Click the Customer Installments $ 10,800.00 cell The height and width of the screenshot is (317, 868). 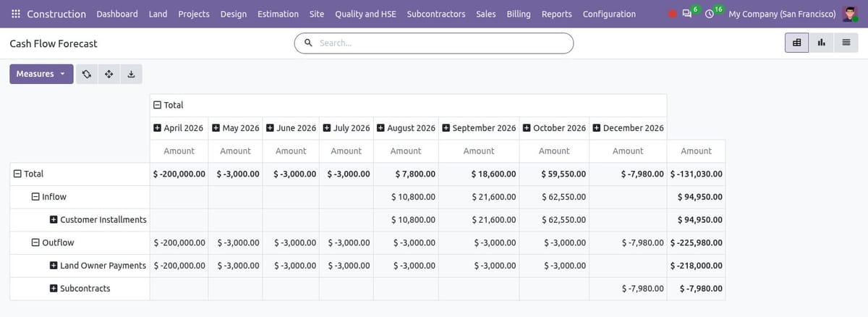pos(406,219)
